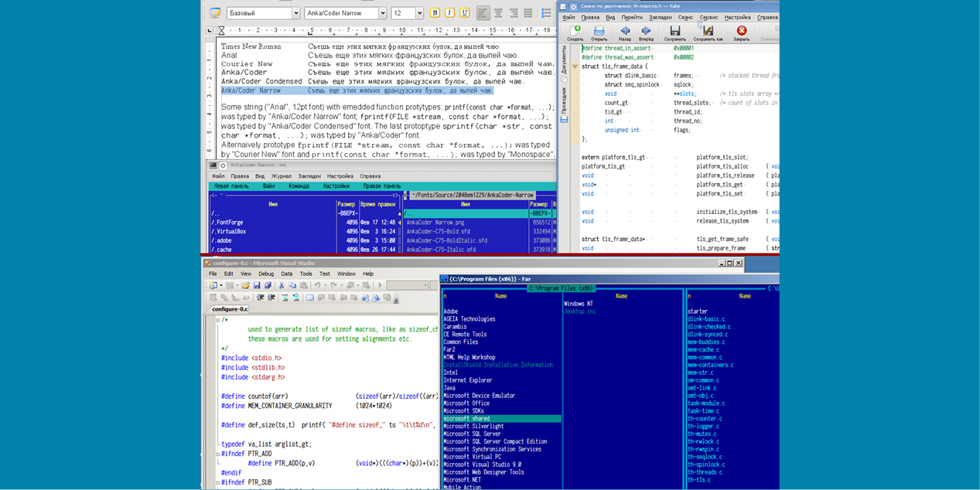Click Copy icon in Visual Studio toolbar
The image size is (980, 490).
click(x=292, y=285)
